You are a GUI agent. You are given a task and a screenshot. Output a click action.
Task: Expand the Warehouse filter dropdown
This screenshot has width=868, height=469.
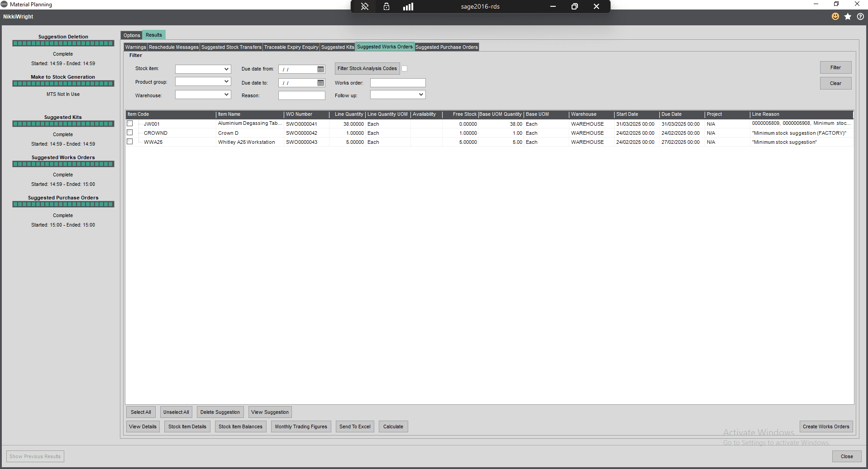click(x=226, y=95)
